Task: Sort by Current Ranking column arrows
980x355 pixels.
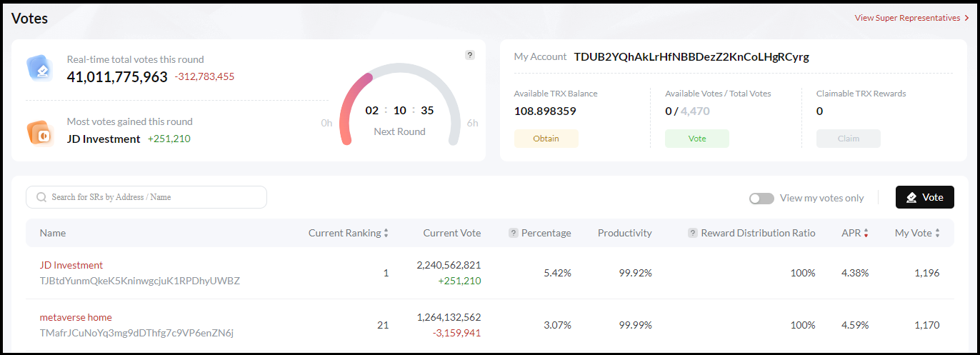Action: click(386, 233)
